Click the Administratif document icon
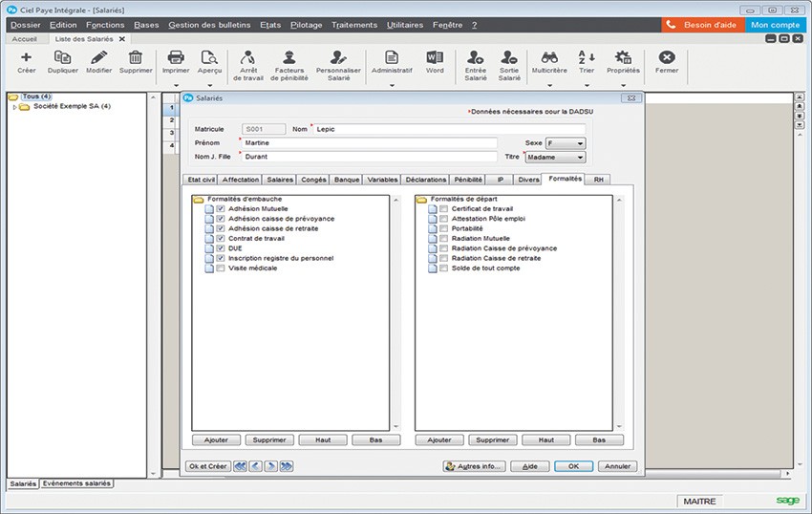The image size is (812, 514). pyautogui.click(x=392, y=57)
